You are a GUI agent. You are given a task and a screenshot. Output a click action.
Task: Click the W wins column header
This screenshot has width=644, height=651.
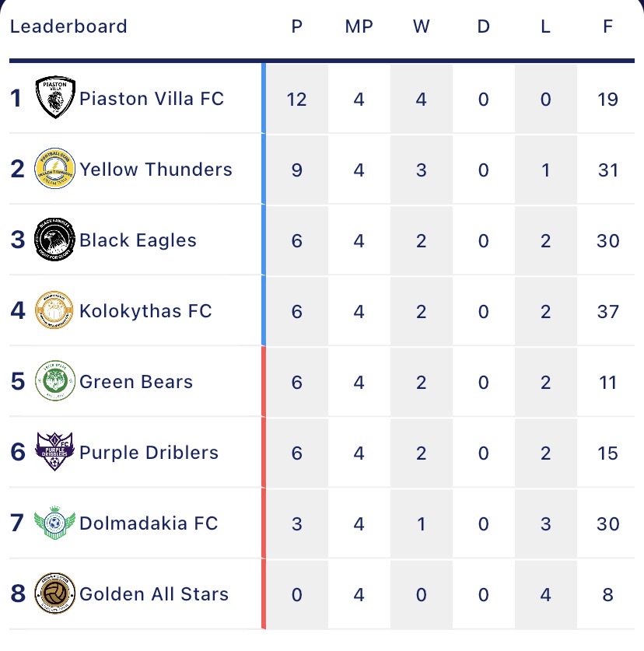click(421, 26)
